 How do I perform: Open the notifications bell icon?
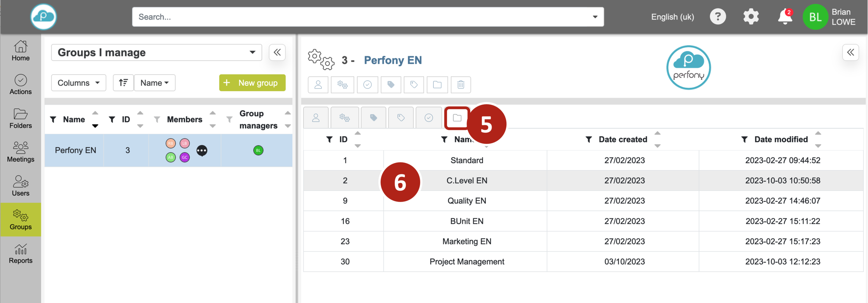click(785, 17)
